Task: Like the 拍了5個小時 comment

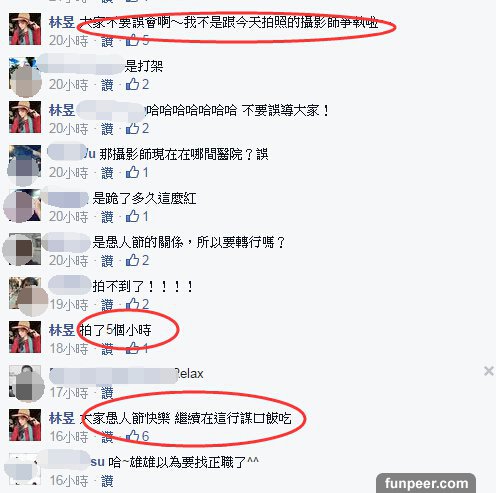Action: (x=107, y=349)
